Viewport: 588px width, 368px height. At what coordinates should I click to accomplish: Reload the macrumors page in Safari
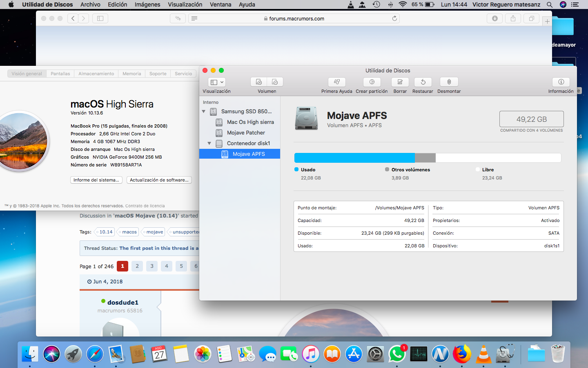pyautogui.click(x=394, y=18)
